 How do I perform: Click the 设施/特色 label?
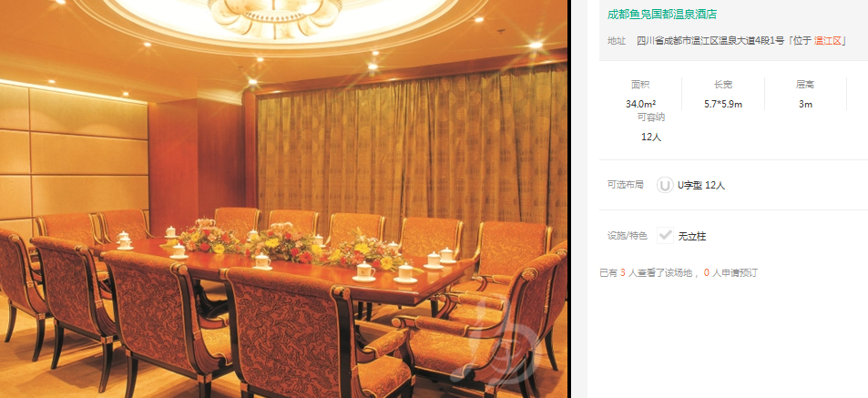point(628,236)
